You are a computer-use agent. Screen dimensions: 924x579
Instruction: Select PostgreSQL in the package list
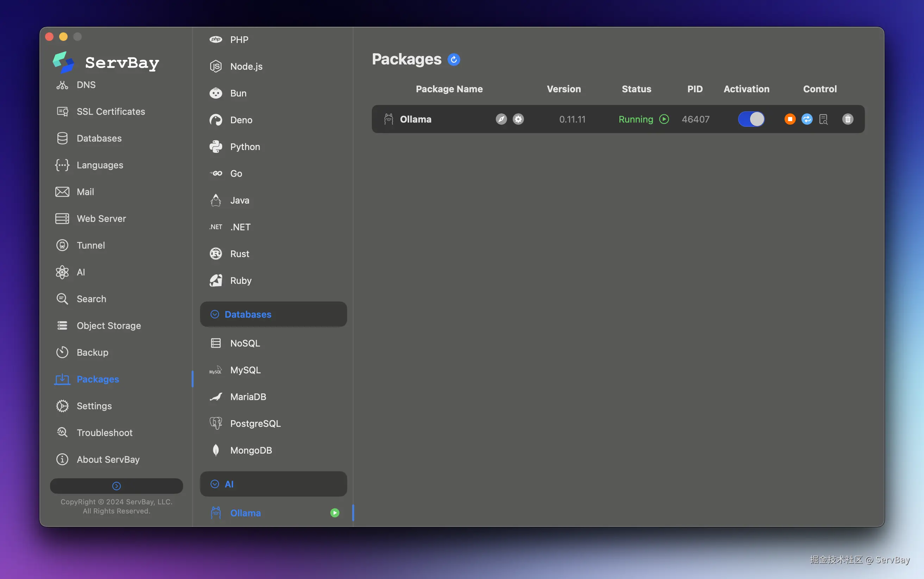pos(255,424)
